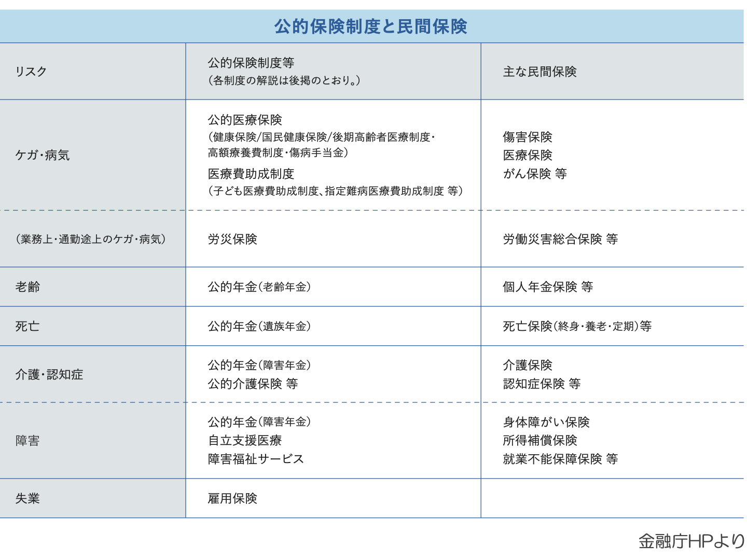Select the 公的介護保険 等 text
Image resolution: width=747 pixels, height=560 pixels.
coord(253,384)
